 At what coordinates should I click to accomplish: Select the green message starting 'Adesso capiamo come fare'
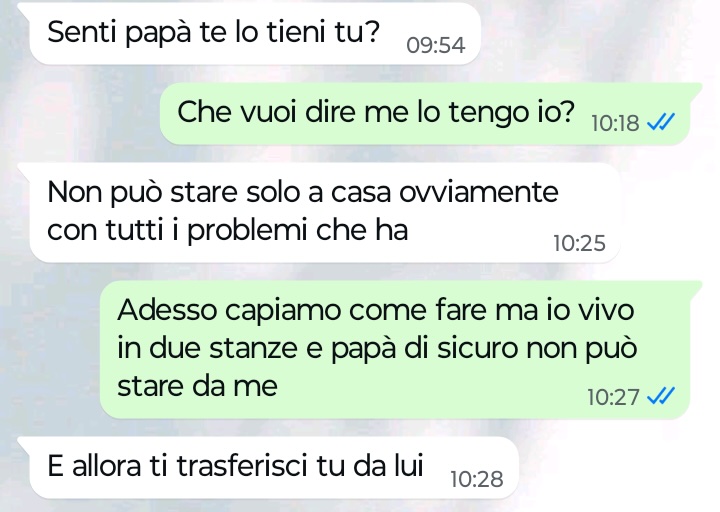pos(395,349)
